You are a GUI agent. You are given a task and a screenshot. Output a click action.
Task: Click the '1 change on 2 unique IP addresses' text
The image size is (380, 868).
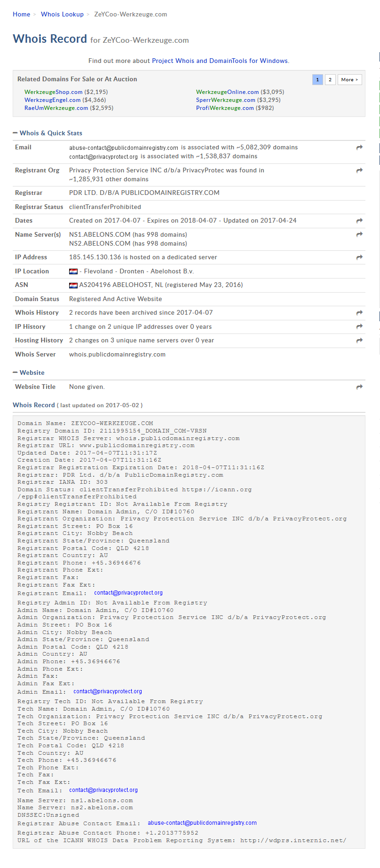click(141, 327)
